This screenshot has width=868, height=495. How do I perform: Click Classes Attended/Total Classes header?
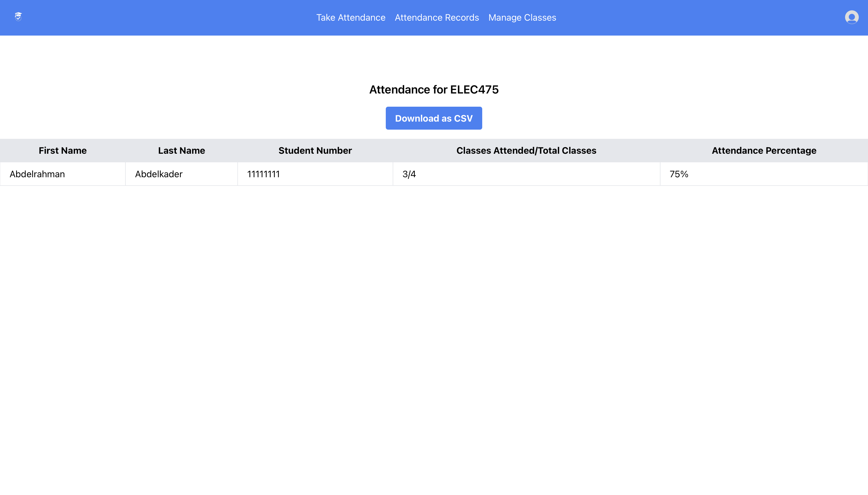coord(526,150)
